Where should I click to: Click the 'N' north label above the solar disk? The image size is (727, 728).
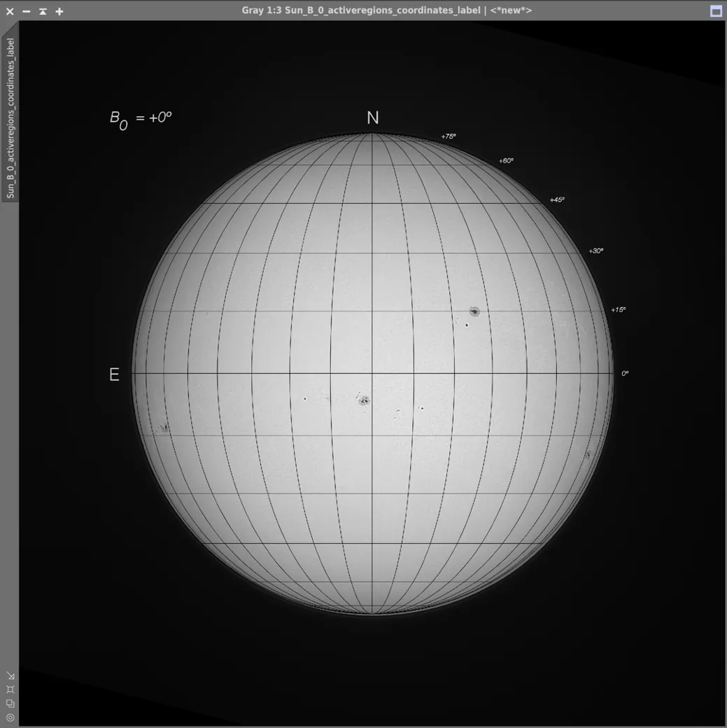[x=373, y=118]
